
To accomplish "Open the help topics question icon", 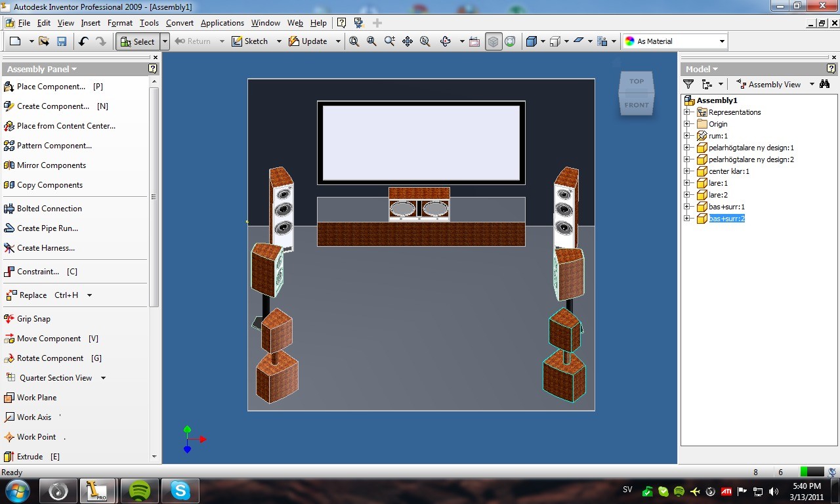I will pos(341,22).
